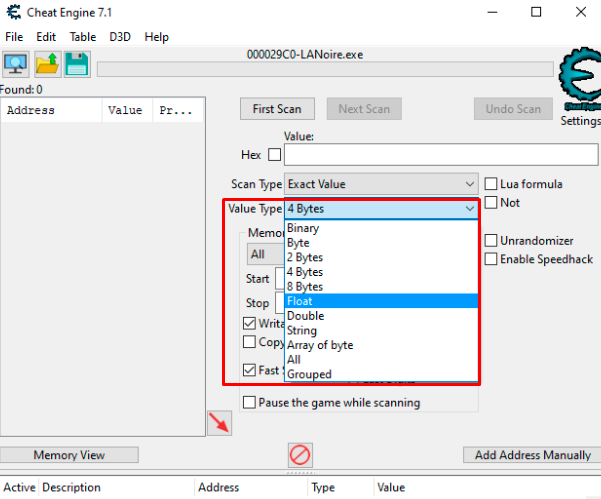This screenshot has height=499, width=601.
Task: Click the open file folder icon
Action: (x=47, y=65)
